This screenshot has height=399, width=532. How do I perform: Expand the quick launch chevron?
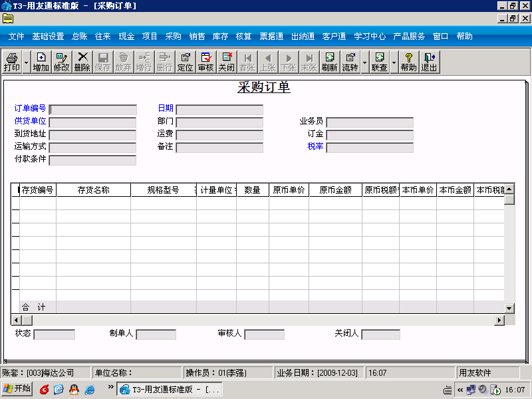click(110, 387)
